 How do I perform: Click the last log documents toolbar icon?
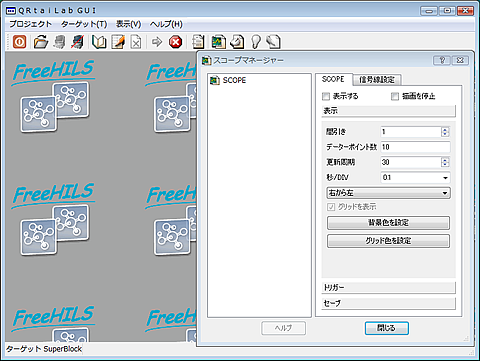pos(273,42)
